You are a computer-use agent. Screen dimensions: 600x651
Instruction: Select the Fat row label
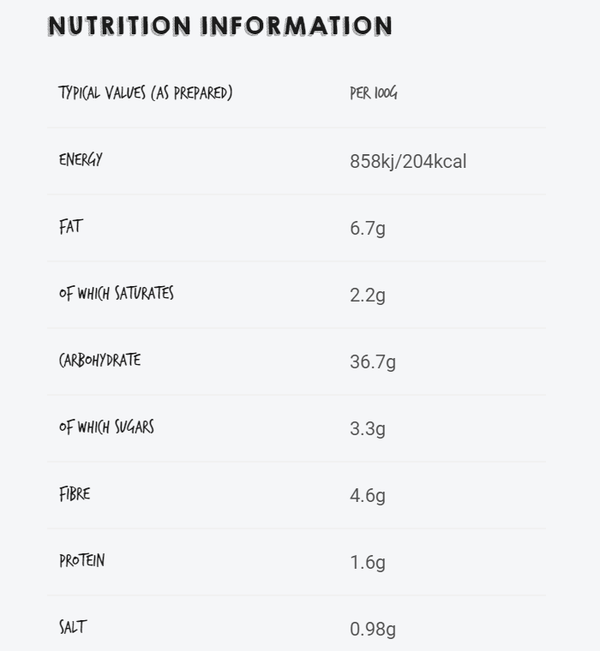[x=71, y=227]
